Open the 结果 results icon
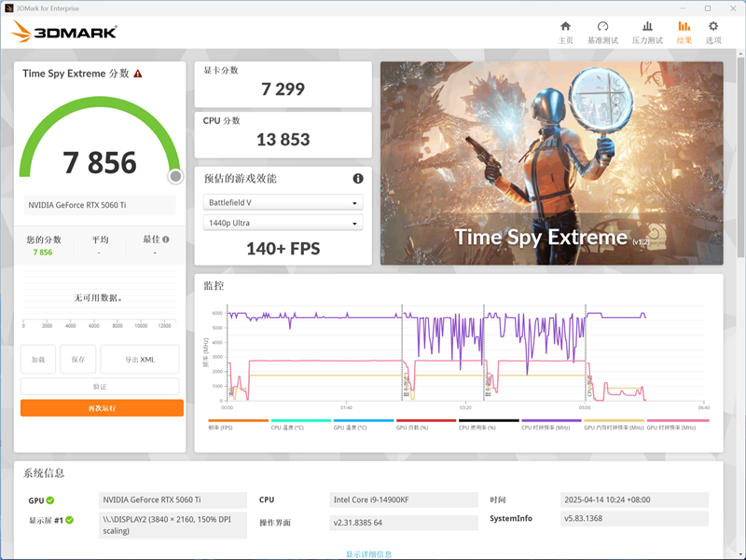The image size is (746, 560). [x=684, y=29]
